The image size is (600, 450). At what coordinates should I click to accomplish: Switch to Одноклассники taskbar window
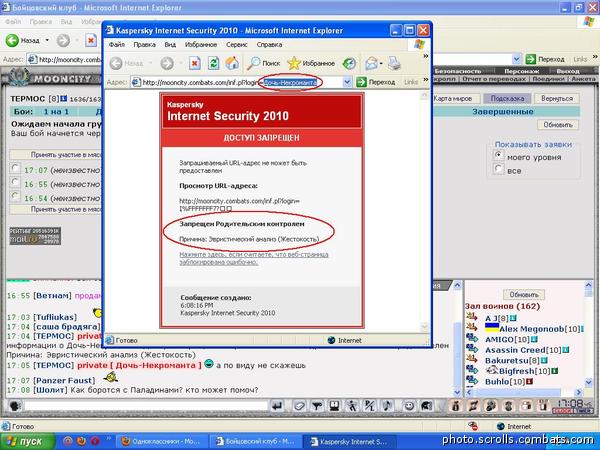[x=160, y=441]
